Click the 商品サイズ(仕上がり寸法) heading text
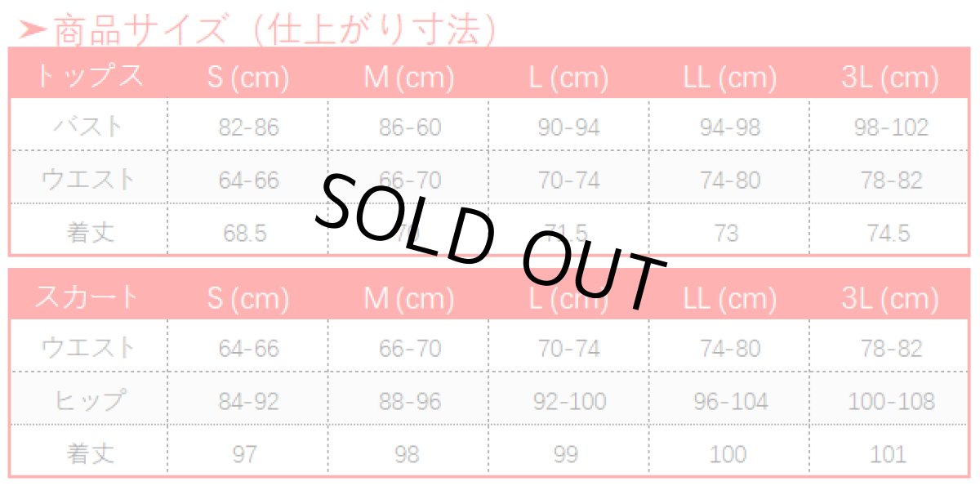980x486 pixels. pos(275,30)
